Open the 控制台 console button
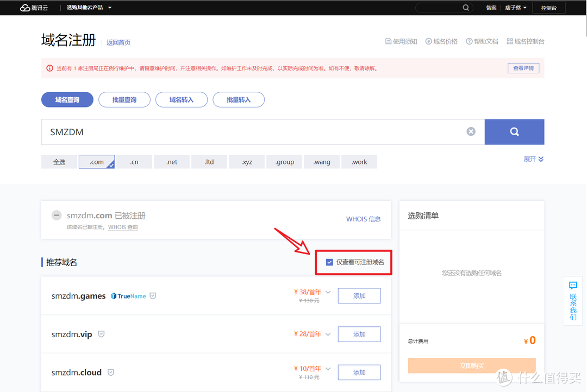 549,8
